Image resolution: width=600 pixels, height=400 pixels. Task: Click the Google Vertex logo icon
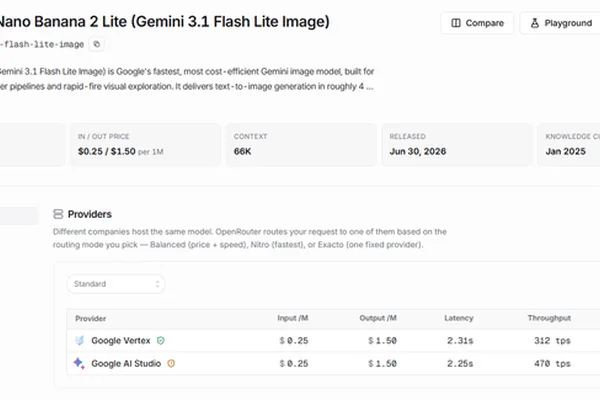click(x=79, y=340)
